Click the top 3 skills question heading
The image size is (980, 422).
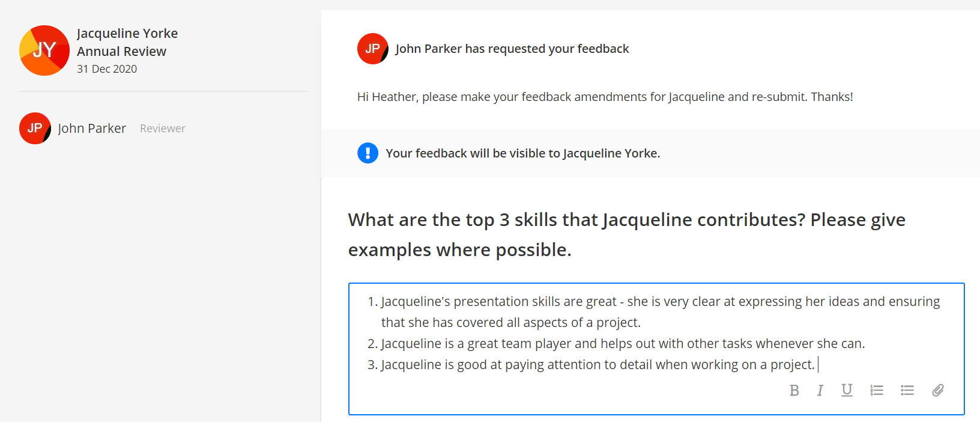pyautogui.click(x=627, y=234)
